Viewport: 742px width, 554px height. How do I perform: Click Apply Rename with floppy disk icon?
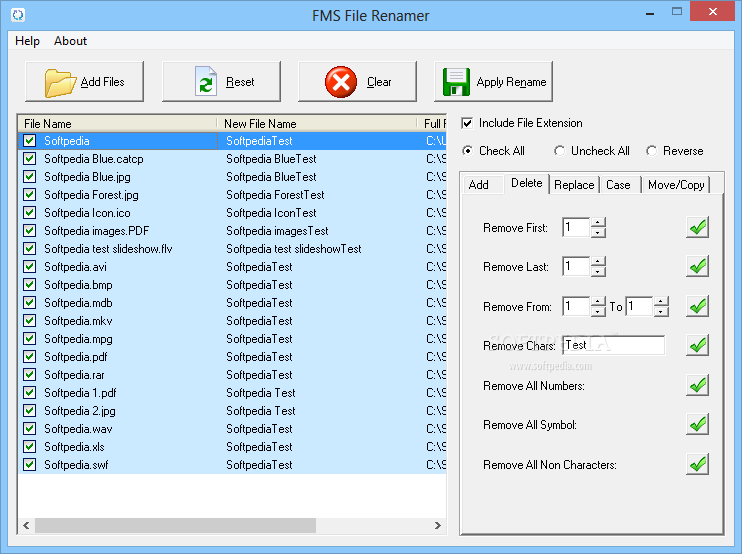click(x=493, y=81)
